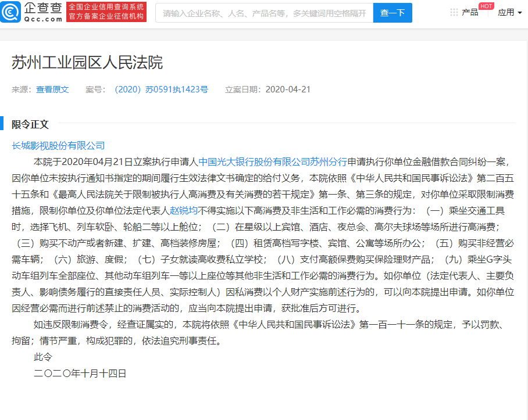Viewport: 528px width, 420px height.
Task: Open the 赵锐均 person link
Action: [x=184, y=210]
